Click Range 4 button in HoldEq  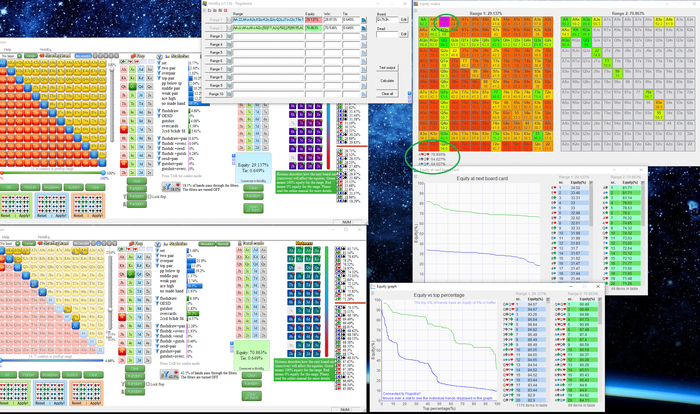pyautogui.click(x=216, y=45)
